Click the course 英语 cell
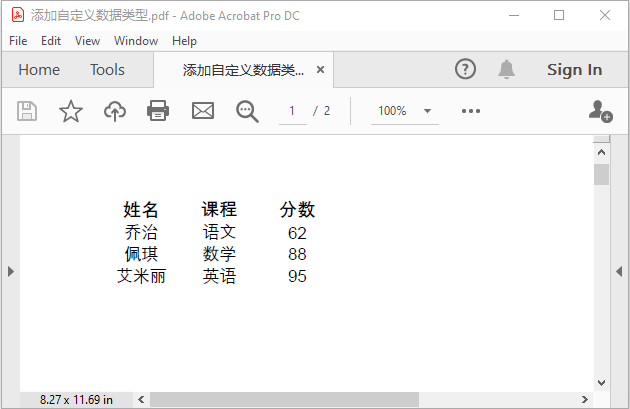630x409 pixels. click(219, 276)
